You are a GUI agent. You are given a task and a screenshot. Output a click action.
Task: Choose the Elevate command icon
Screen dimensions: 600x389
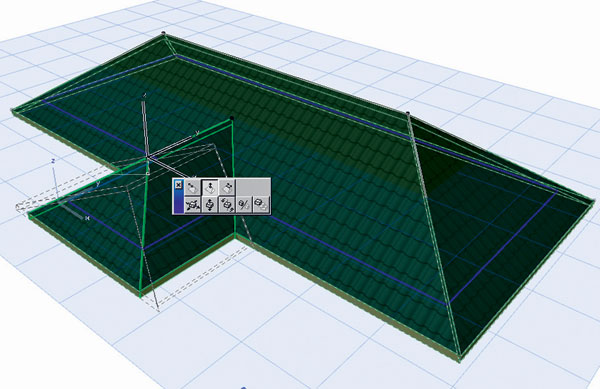[210, 205]
